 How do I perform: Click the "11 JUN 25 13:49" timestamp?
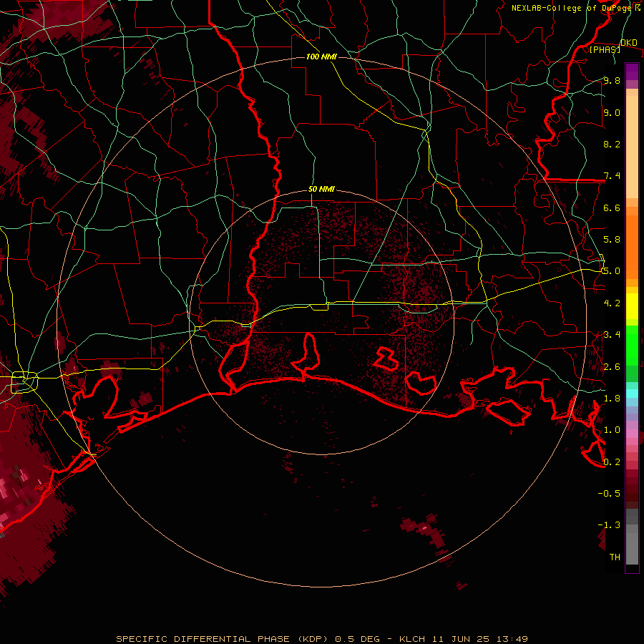479,639
